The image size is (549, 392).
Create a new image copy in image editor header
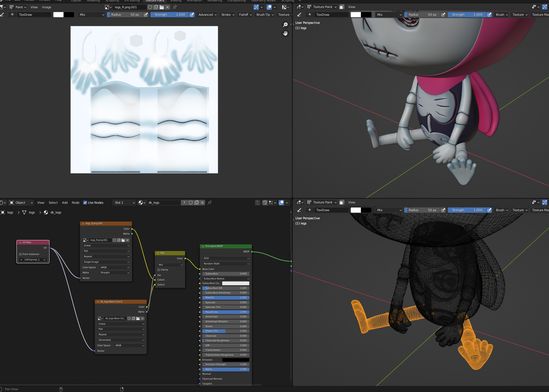click(156, 7)
